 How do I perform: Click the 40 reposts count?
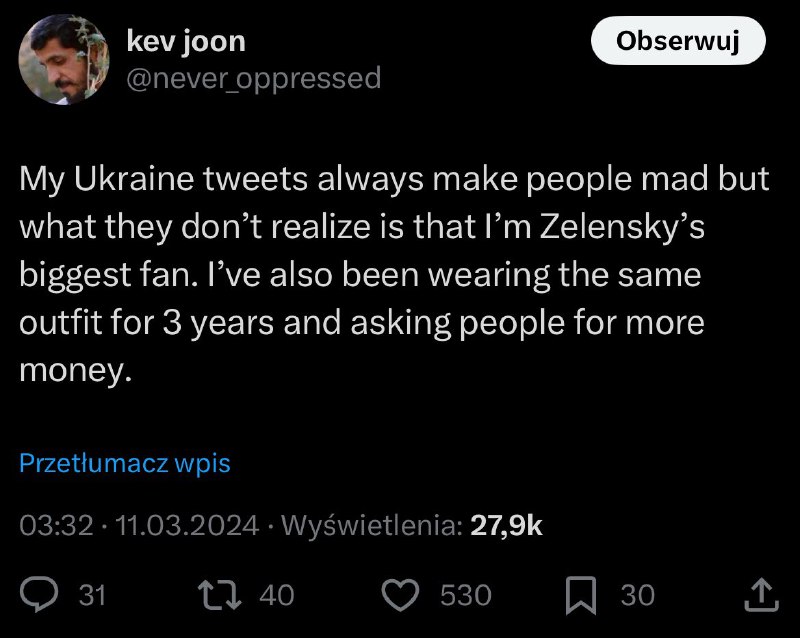(277, 595)
